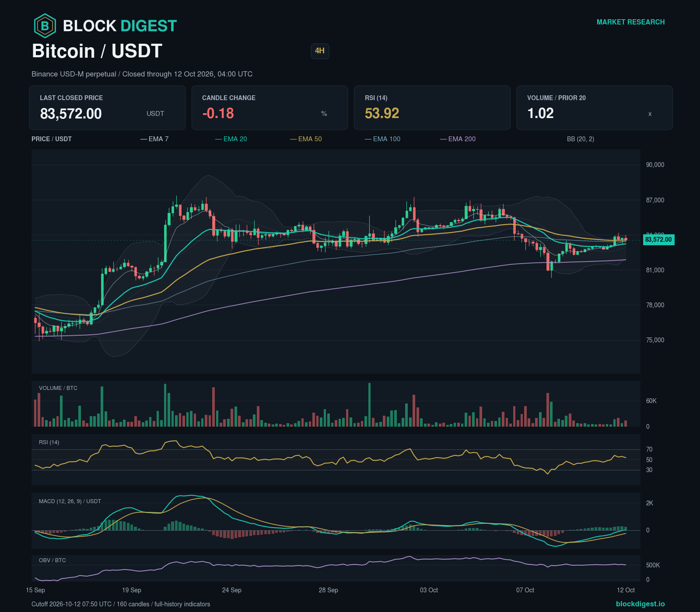Click the 24 Sep date axis label

232,590
